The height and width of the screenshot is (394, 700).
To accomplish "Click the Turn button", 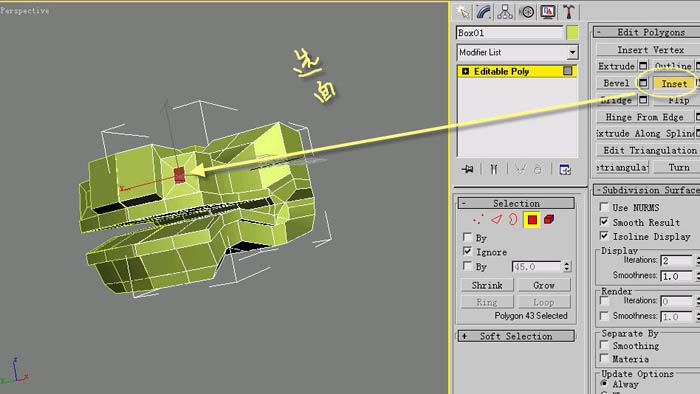I will click(x=678, y=167).
